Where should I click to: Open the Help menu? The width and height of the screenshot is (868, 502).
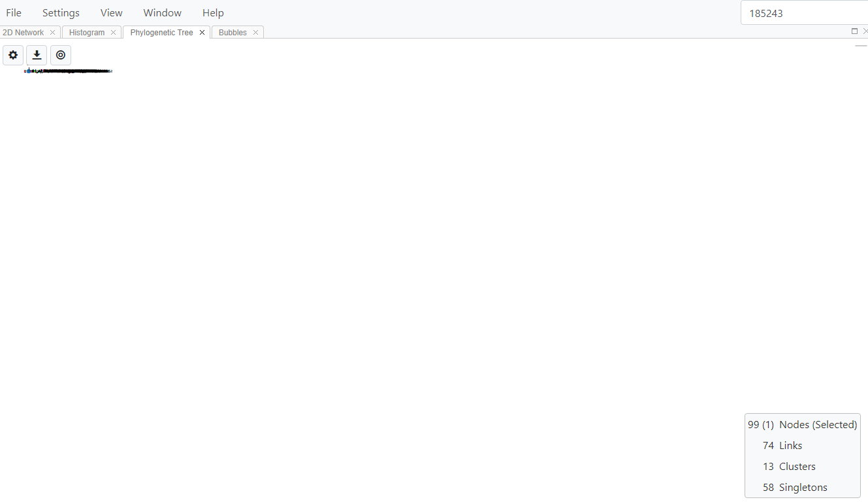click(213, 12)
